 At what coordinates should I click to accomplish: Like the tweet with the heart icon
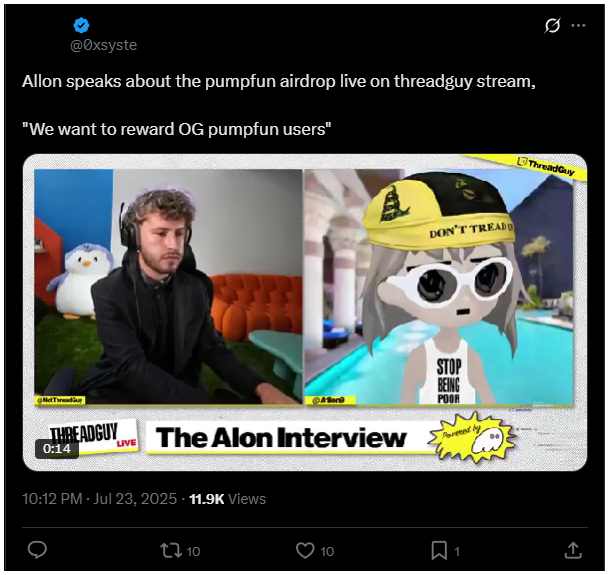305,551
